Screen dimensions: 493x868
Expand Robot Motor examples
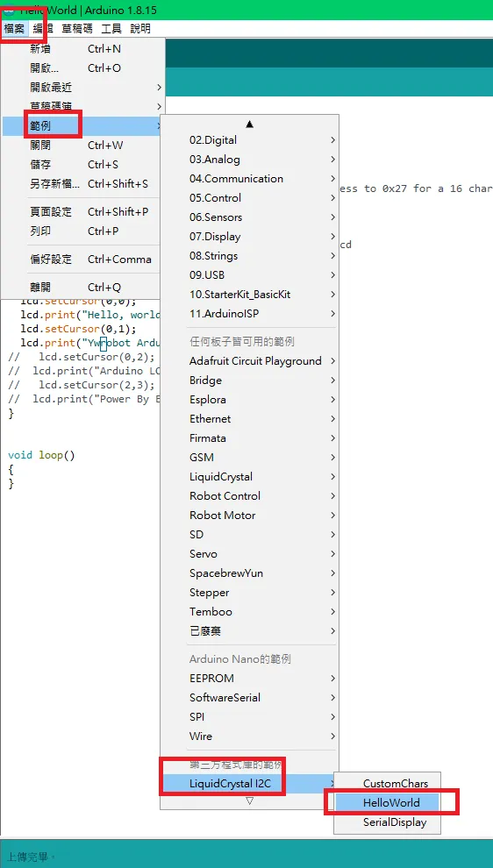[249, 516]
